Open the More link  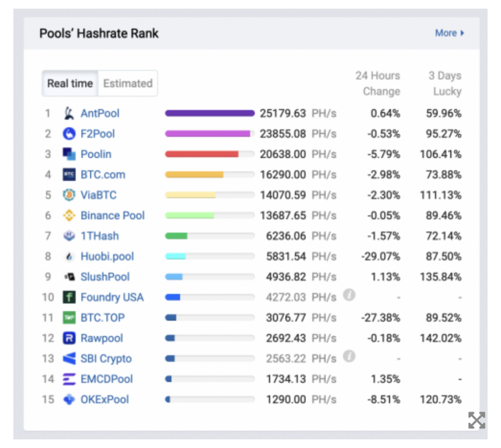[450, 33]
